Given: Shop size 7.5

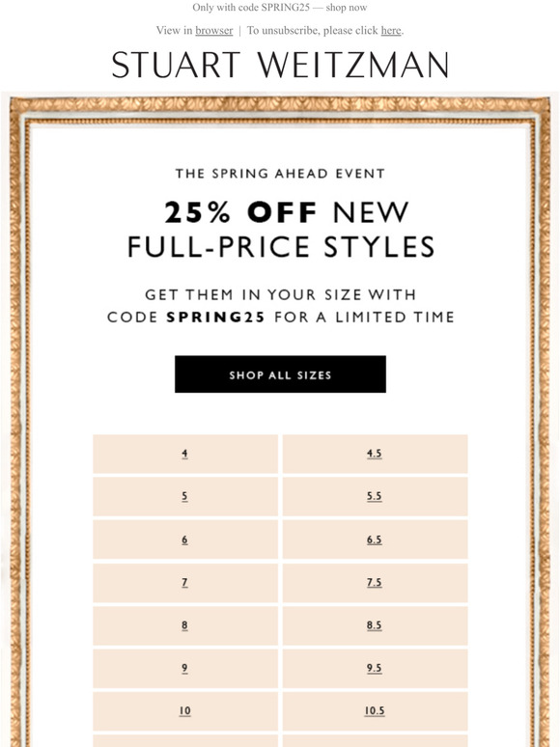Looking at the screenshot, I should [x=375, y=583].
